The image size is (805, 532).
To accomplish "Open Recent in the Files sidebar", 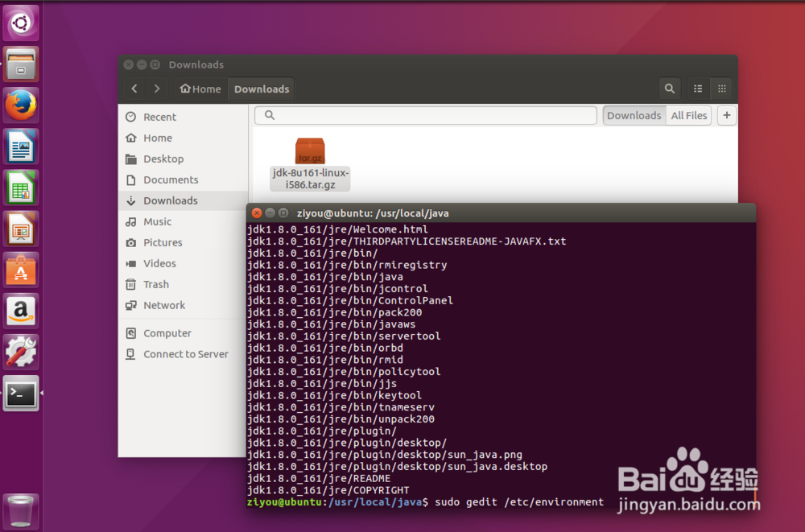I will [x=184, y=117].
